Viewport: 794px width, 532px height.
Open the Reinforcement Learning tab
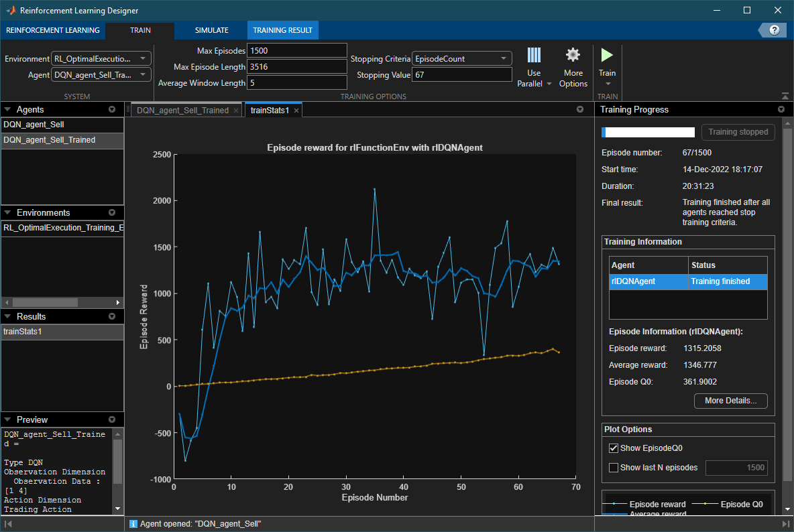coord(53,30)
